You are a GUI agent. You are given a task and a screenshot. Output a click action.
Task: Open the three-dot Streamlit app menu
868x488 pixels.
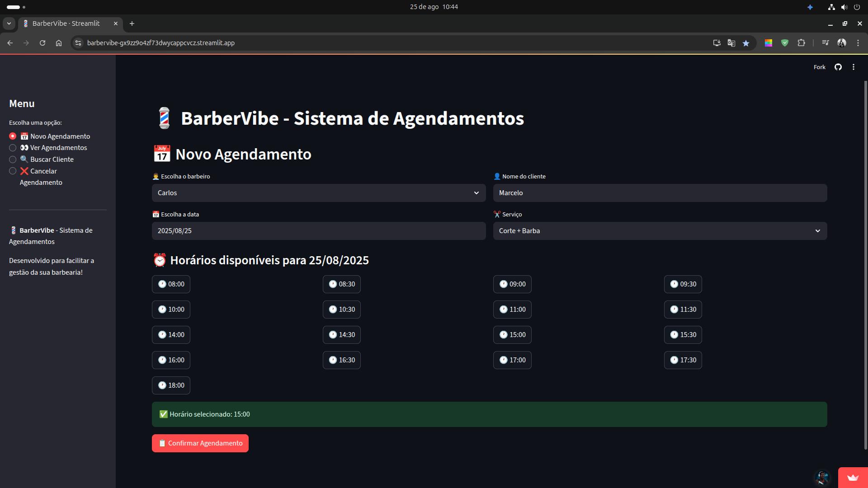pos(854,67)
